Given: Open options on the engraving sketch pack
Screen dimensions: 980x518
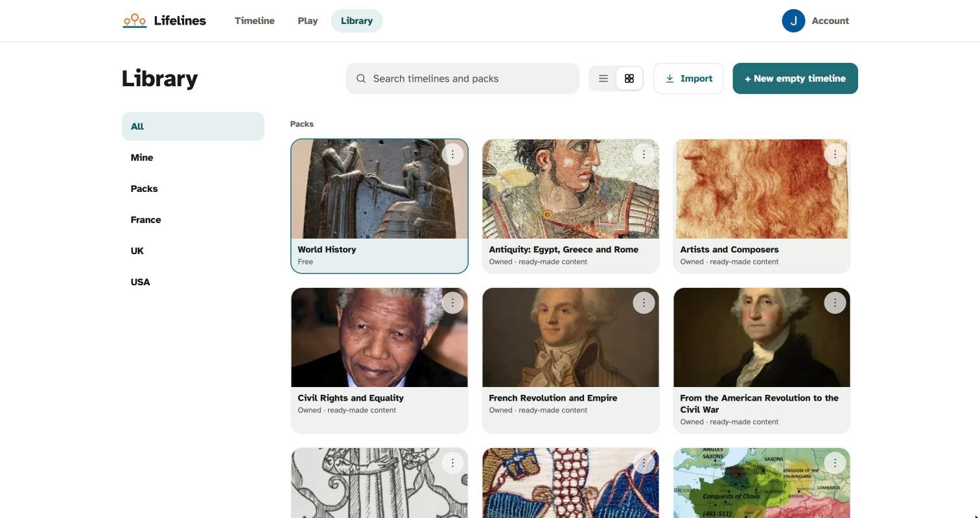Looking at the screenshot, I should tap(452, 463).
